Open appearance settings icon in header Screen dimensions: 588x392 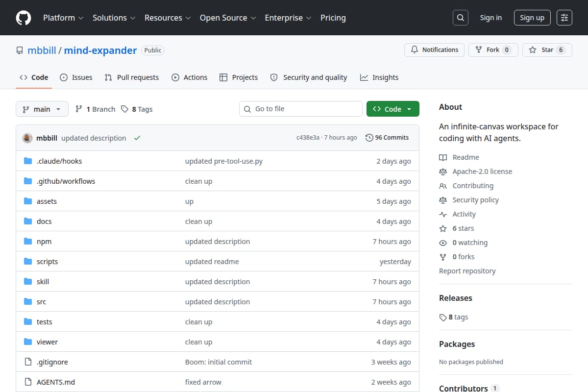(x=564, y=18)
